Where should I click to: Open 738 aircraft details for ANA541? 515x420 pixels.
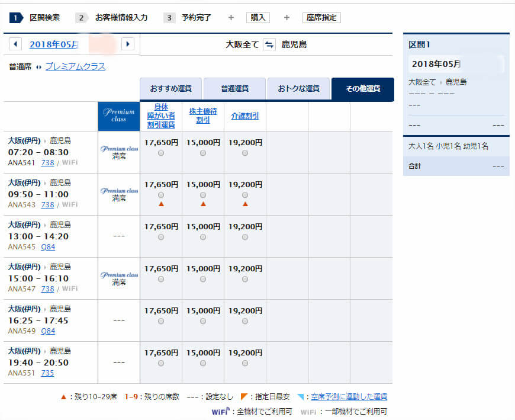coord(47,162)
